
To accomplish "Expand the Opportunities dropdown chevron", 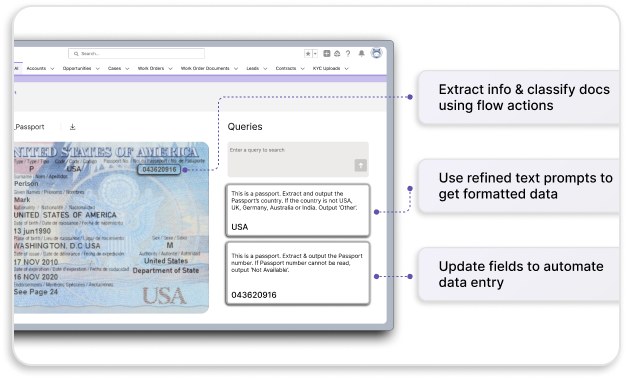I will [x=98, y=69].
